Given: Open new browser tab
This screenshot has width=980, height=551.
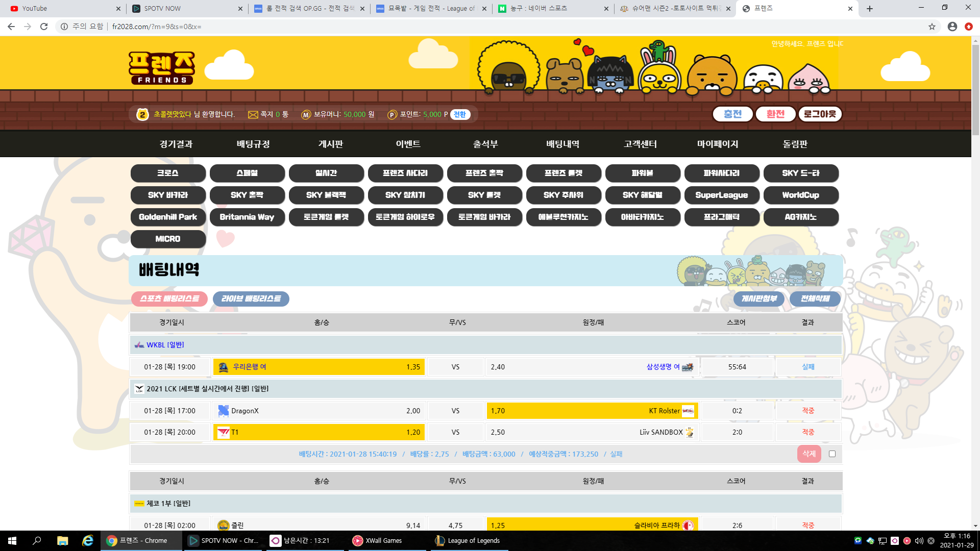Looking at the screenshot, I should pyautogui.click(x=869, y=9).
